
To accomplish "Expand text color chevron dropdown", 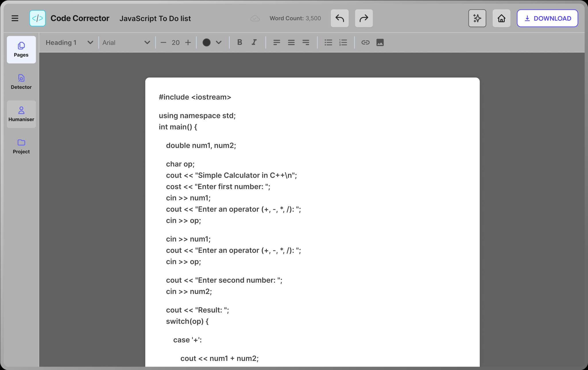I will point(219,42).
